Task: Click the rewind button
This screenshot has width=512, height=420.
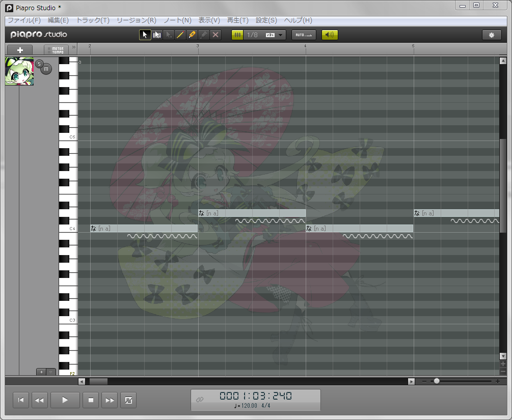Action: coord(40,400)
